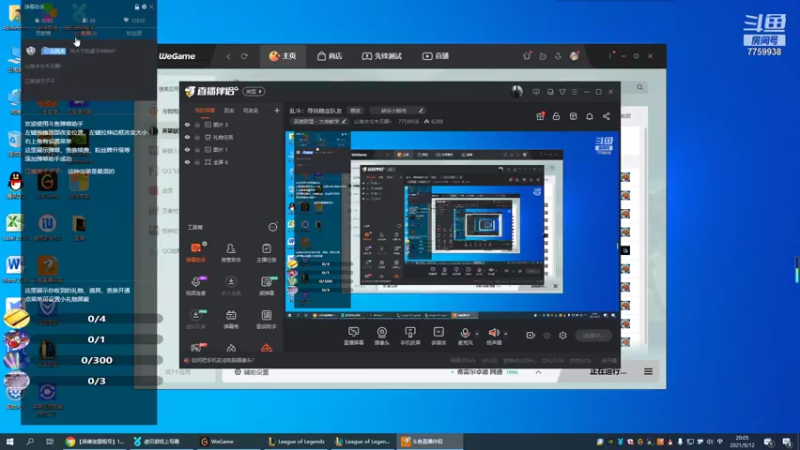Click the 扬声器 speaker icon
800x450 pixels.
click(493, 333)
